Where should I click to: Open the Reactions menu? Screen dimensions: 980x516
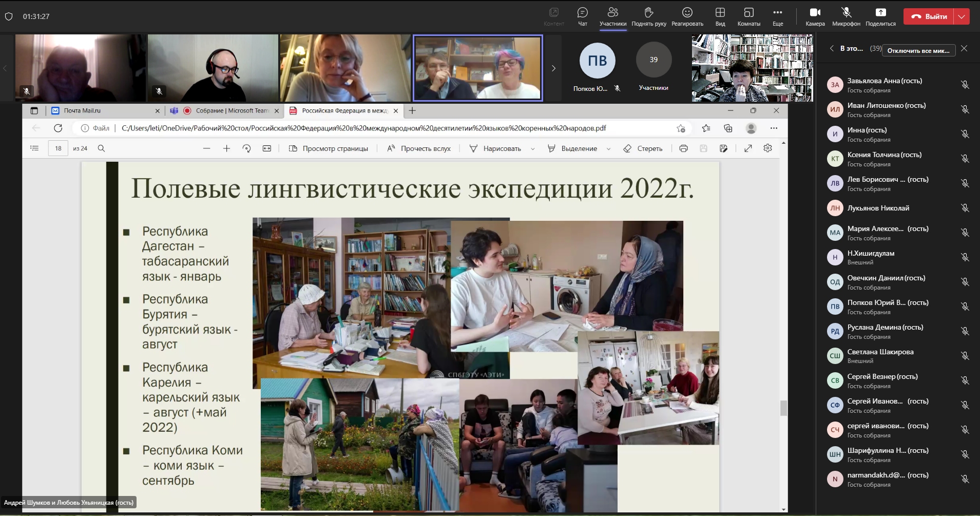tap(687, 16)
